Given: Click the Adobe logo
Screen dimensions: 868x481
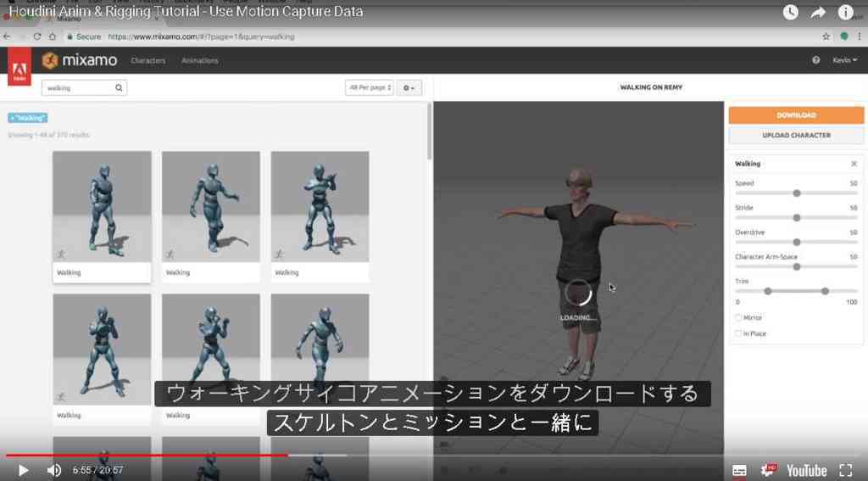Looking at the screenshot, I should click(x=19, y=66).
